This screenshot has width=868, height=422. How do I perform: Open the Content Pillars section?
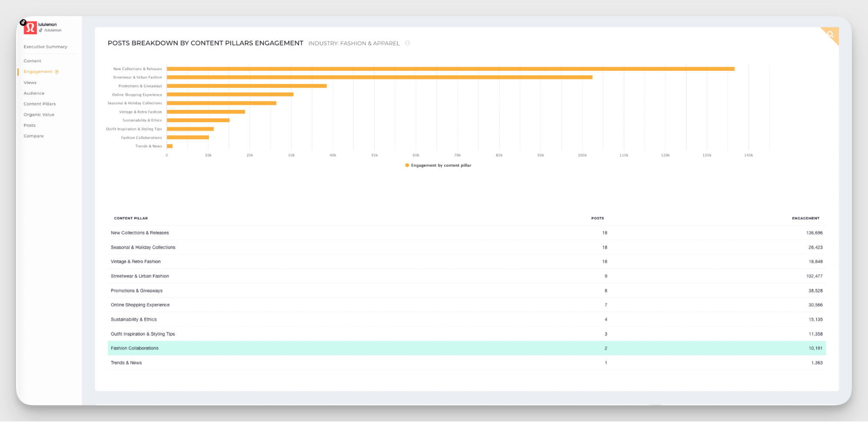tap(40, 103)
